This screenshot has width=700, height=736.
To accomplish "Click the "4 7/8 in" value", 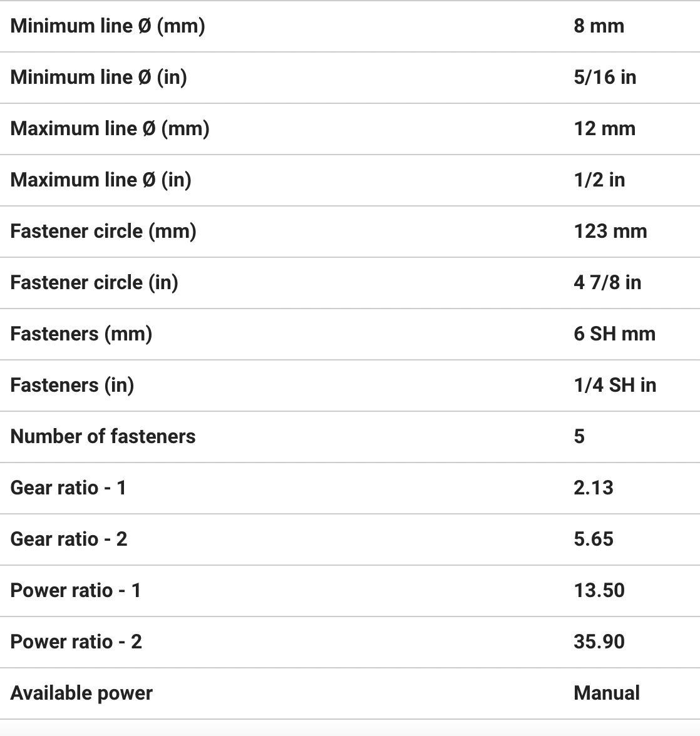I will coord(607,283).
